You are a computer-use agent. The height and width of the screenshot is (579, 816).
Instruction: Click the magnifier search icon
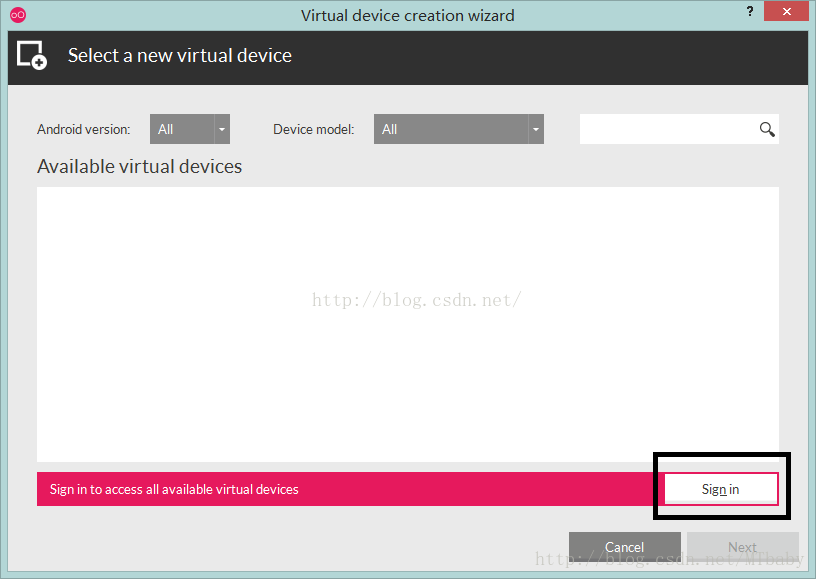click(x=767, y=129)
